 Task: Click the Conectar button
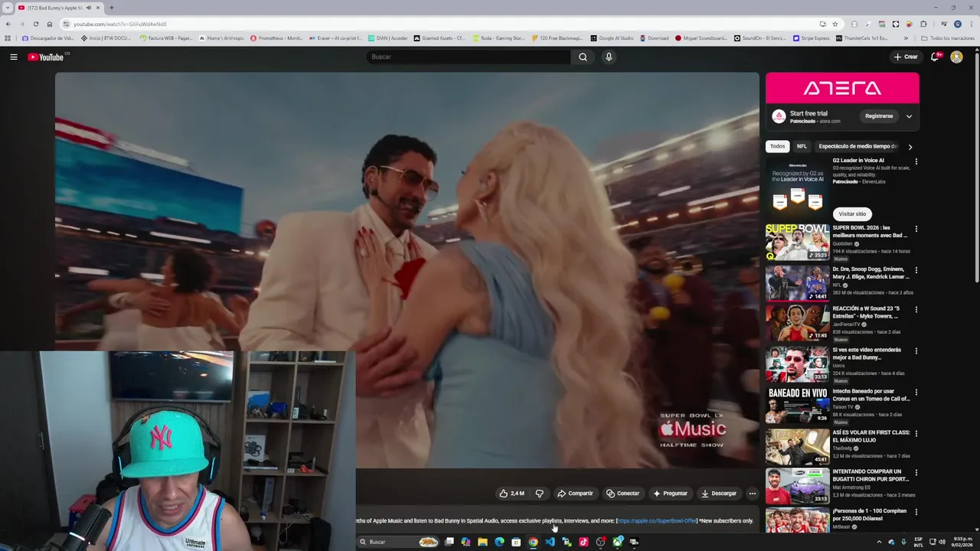point(622,494)
